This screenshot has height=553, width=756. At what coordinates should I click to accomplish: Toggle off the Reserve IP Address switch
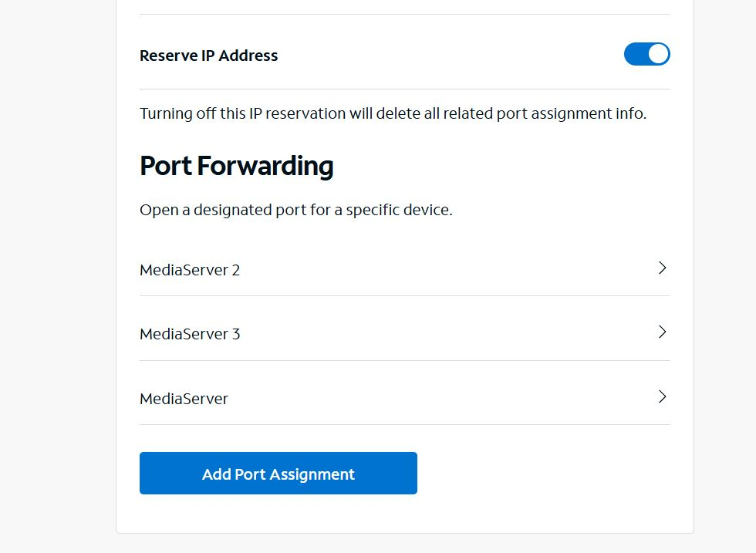click(x=646, y=54)
